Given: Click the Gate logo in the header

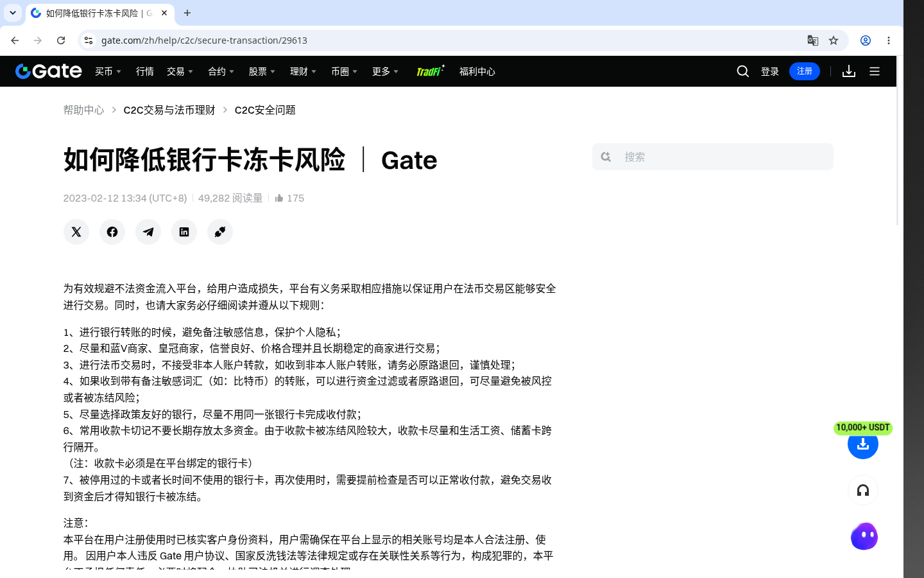Looking at the screenshot, I should pos(49,71).
